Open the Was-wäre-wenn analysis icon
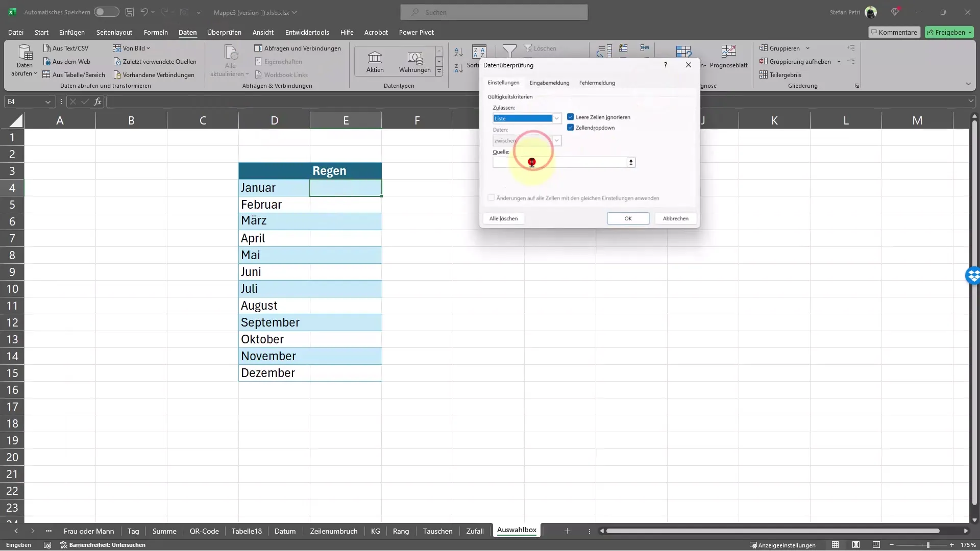This screenshot has width=980, height=551. pyautogui.click(x=683, y=52)
